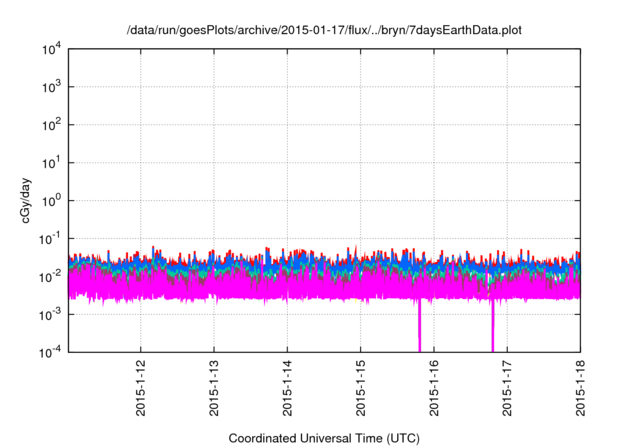Click the plot title file path text
This screenshot has height=448, width=640.
click(x=324, y=31)
